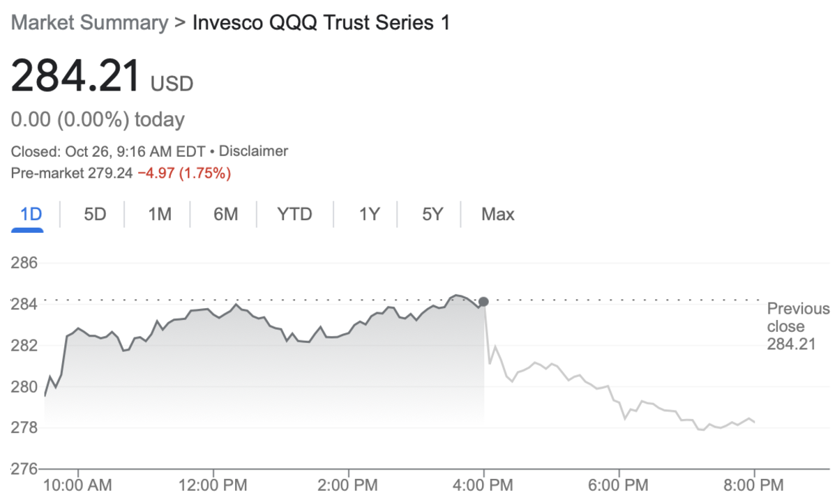Click the 12:00 PM time axis label

[212, 484]
